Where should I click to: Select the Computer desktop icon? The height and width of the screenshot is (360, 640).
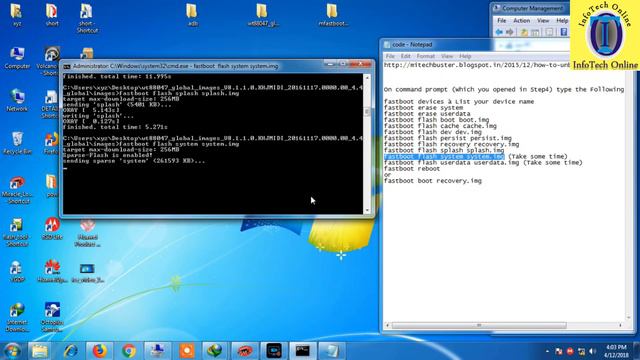click(x=17, y=58)
